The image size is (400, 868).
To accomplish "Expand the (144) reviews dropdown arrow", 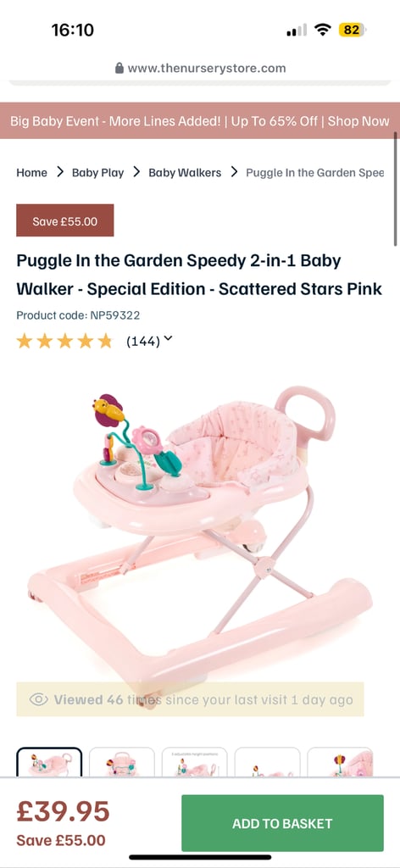I will [168, 339].
